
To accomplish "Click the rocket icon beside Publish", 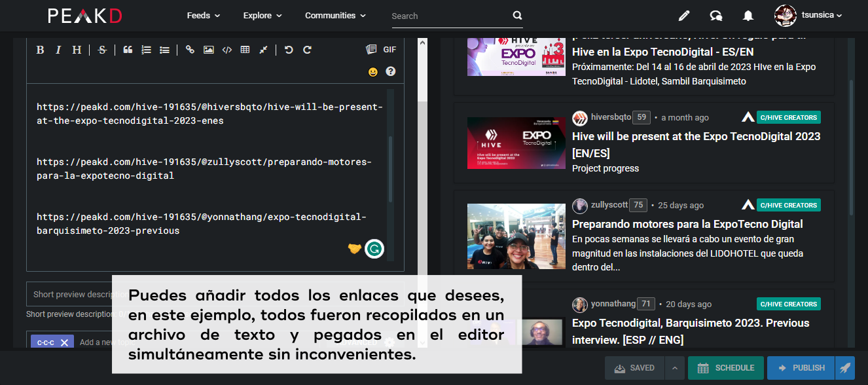I will [x=845, y=368].
